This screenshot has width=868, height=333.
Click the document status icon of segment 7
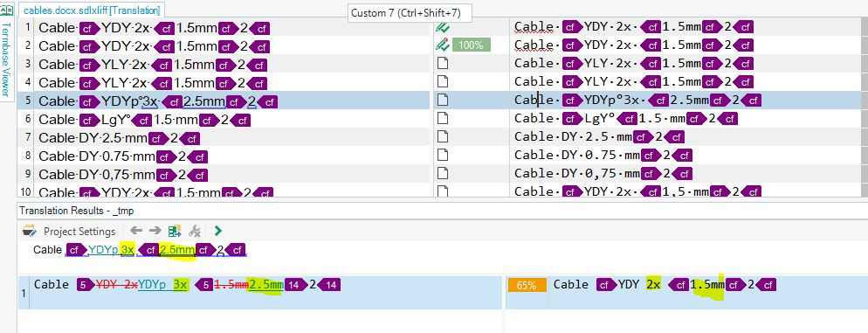(x=443, y=137)
